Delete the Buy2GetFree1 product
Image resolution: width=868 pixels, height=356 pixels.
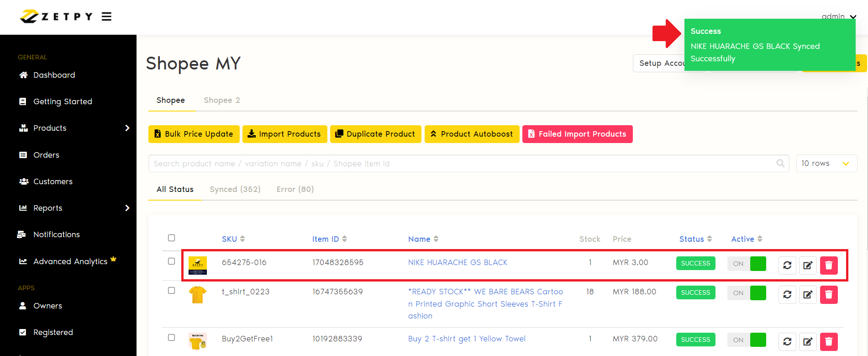coord(829,341)
